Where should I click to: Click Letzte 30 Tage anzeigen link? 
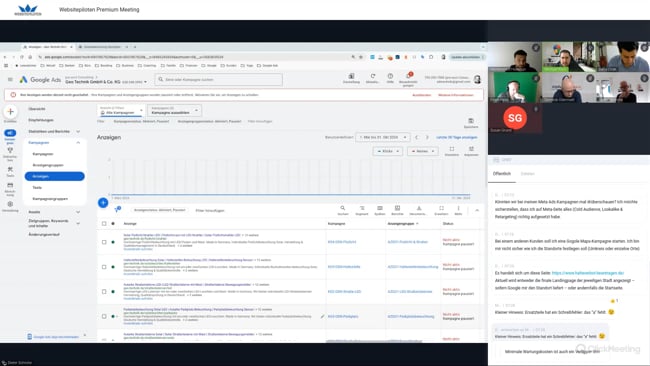[x=457, y=137]
